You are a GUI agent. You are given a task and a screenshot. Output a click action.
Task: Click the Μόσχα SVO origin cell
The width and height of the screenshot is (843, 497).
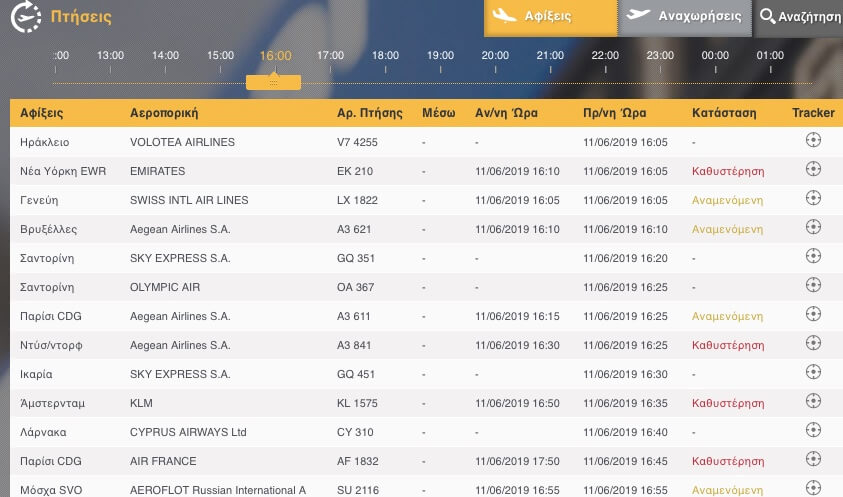coord(51,490)
